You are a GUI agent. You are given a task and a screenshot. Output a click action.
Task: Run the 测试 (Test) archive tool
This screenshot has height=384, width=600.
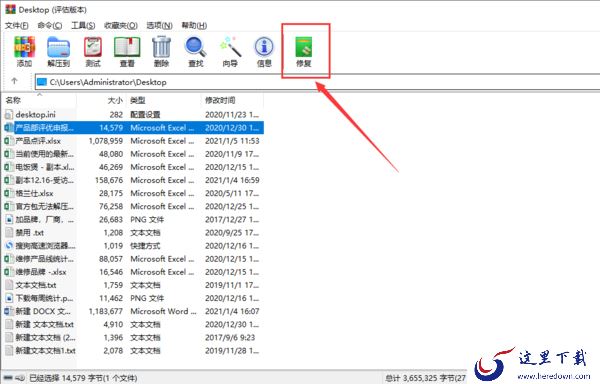tap(93, 51)
